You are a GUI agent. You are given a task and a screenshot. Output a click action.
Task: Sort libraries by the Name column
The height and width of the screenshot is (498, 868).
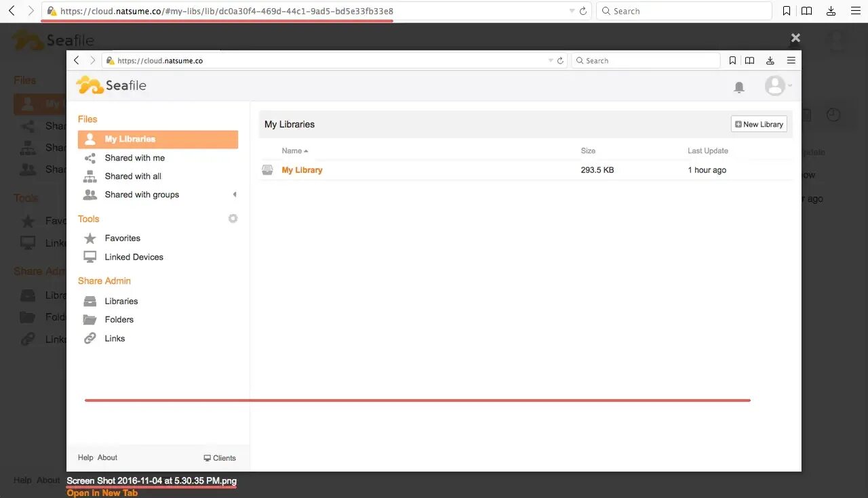point(295,150)
